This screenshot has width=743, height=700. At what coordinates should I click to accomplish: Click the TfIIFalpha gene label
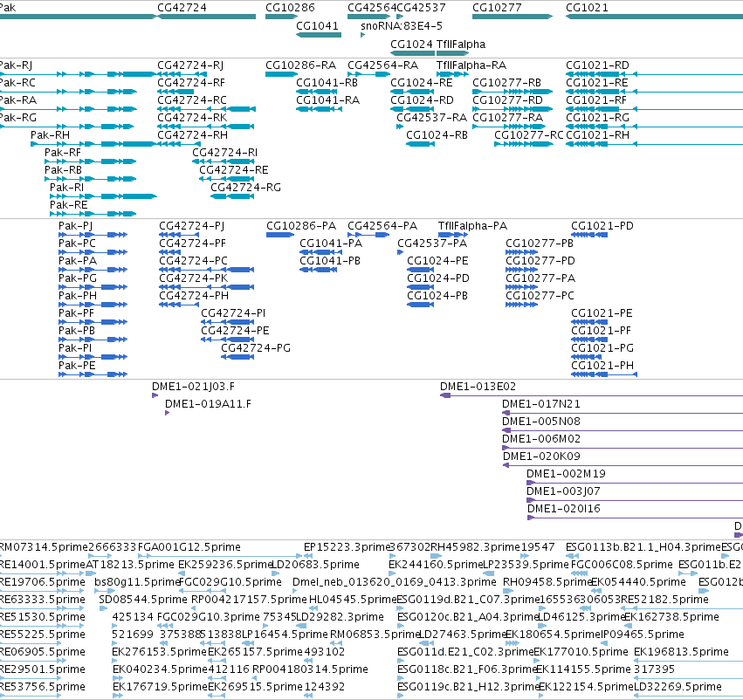(x=461, y=45)
